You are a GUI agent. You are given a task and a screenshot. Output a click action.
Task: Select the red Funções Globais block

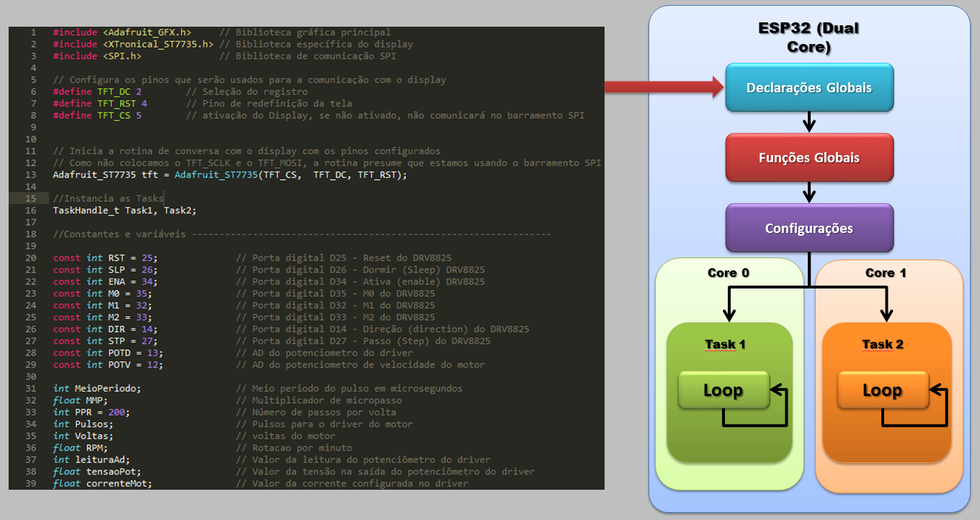[809, 158]
